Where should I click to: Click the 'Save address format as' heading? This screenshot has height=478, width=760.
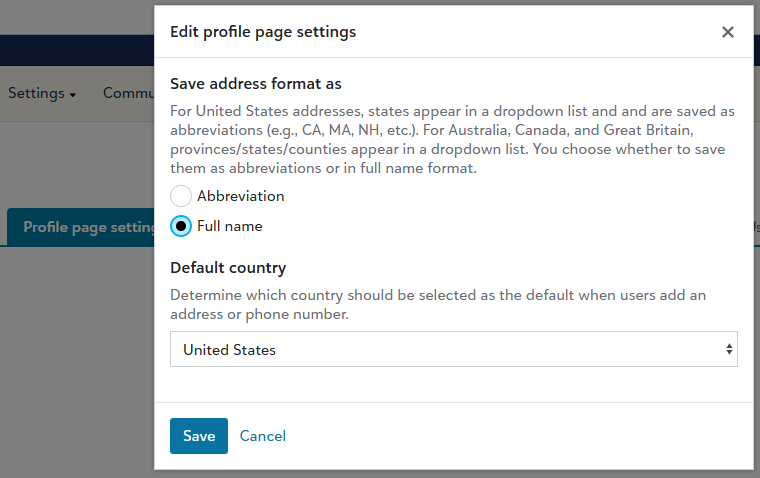point(255,84)
